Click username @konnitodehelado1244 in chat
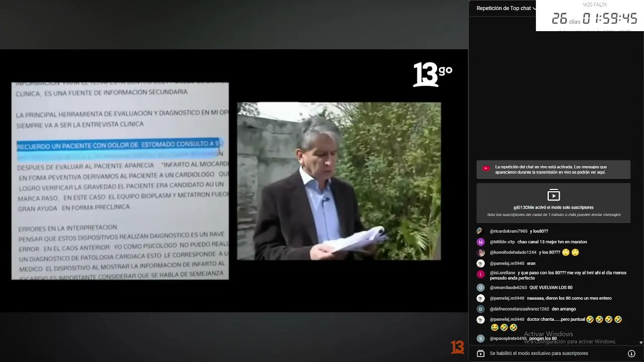This screenshot has height=362, width=644. tap(513, 252)
